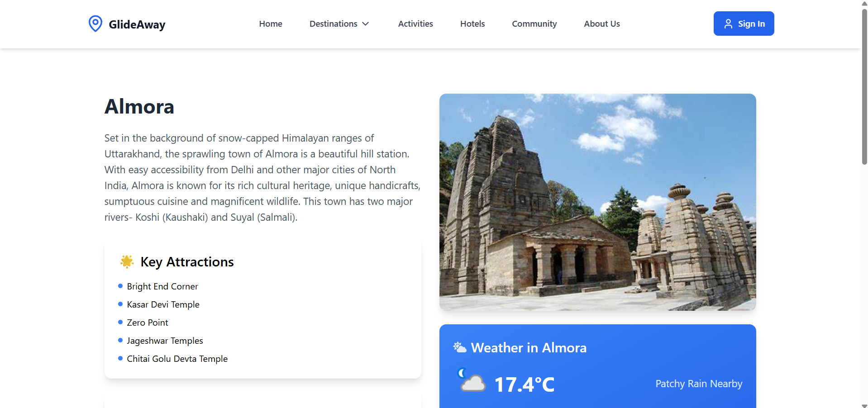Image resolution: width=868 pixels, height=408 pixels.
Task: Click the Key Attractions heading
Action: pyautogui.click(x=187, y=262)
